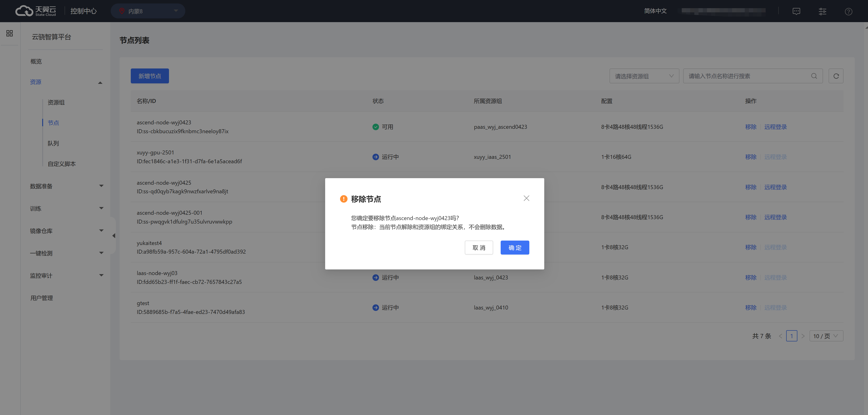Click resource group paas_wyj_ascend0423
This screenshot has height=415, width=868.
point(500,127)
